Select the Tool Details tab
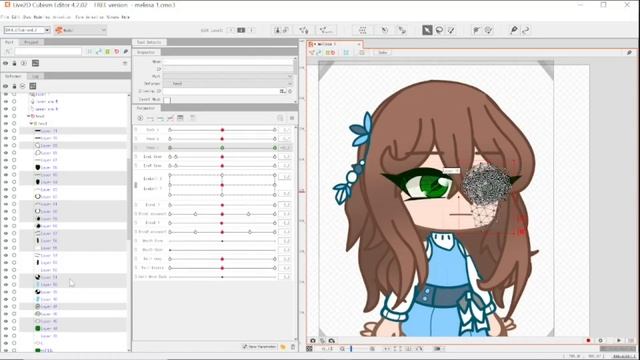Viewport: 640px width, 360px height. click(x=149, y=42)
